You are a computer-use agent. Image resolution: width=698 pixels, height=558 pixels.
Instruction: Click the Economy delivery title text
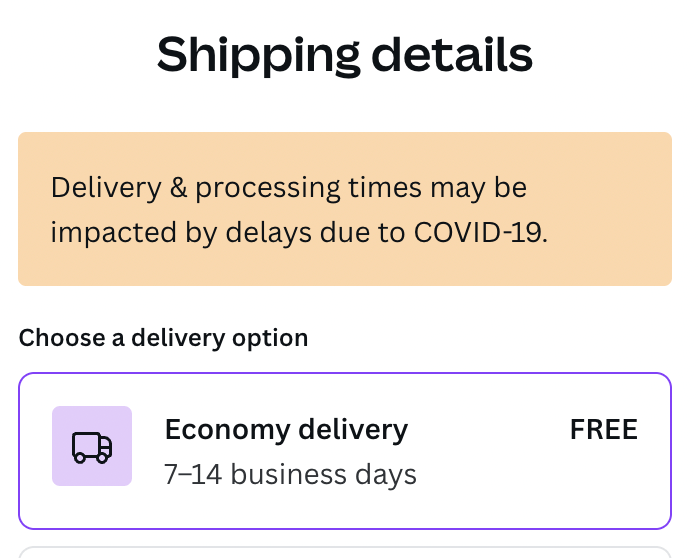click(286, 430)
